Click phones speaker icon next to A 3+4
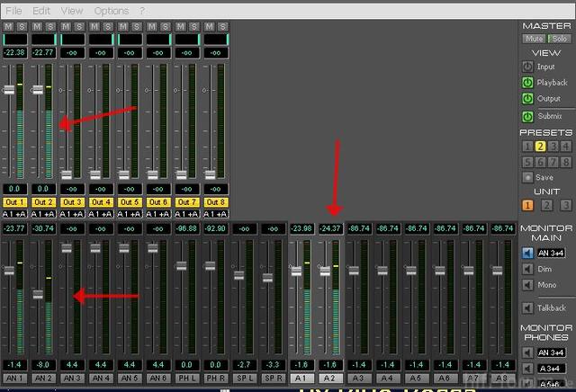 pyautogui.click(x=527, y=368)
